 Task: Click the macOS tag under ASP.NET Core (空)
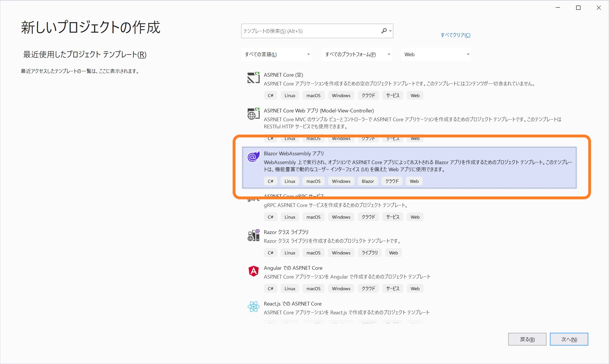[x=313, y=95]
